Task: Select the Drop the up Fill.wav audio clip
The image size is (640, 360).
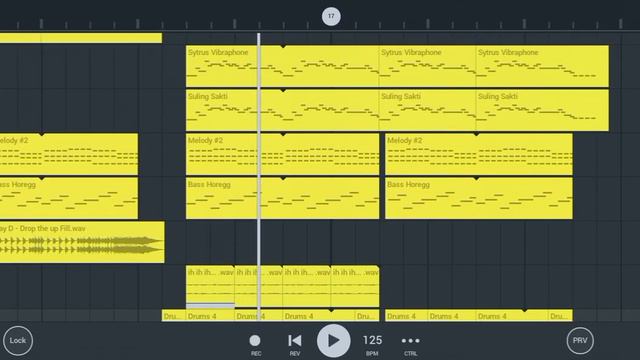Action: point(82,242)
